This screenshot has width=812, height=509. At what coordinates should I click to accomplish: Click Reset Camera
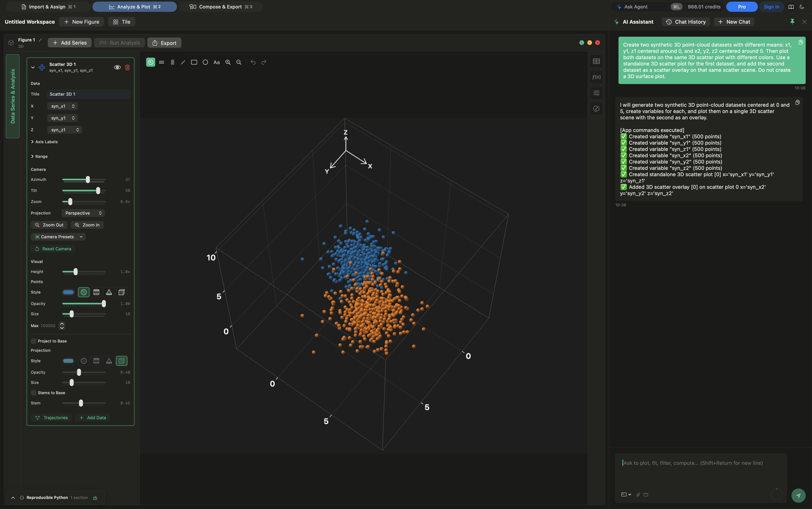tap(53, 249)
